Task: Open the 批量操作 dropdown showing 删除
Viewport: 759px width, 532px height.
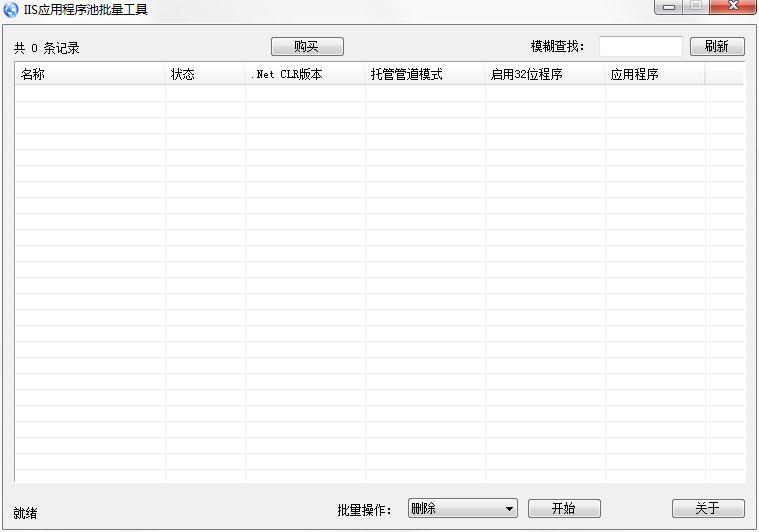Action: pyautogui.click(x=463, y=508)
